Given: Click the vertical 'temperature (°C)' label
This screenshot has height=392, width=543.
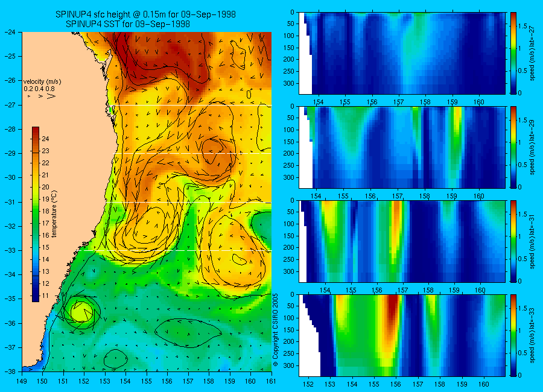Looking at the screenshot, I should pyautogui.click(x=54, y=214).
